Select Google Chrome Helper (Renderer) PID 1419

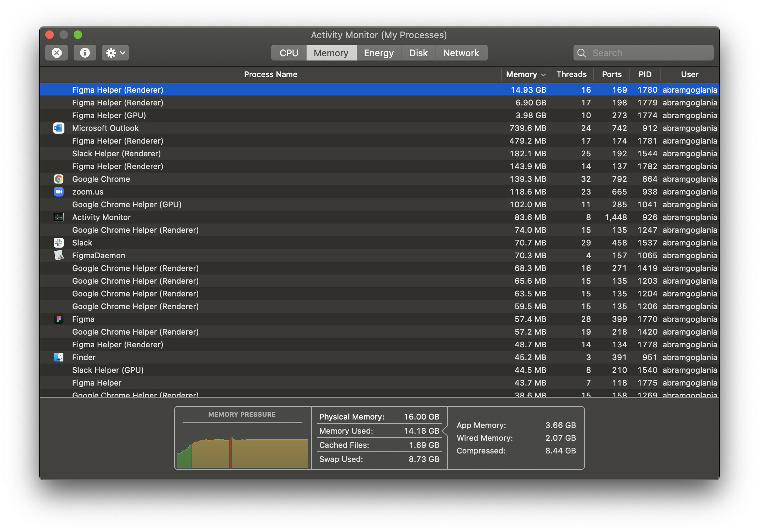(379, 268)
